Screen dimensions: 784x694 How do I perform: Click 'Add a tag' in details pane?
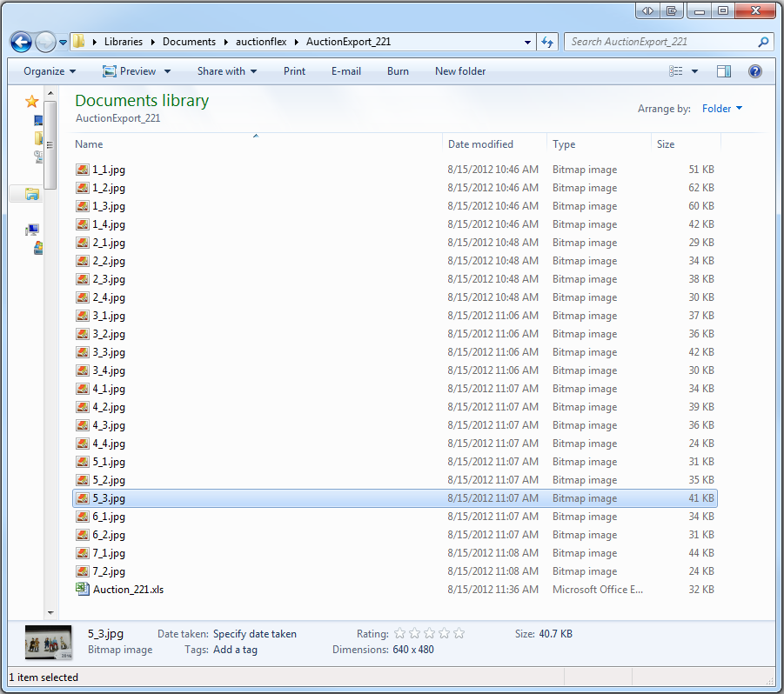click(233, 650)
